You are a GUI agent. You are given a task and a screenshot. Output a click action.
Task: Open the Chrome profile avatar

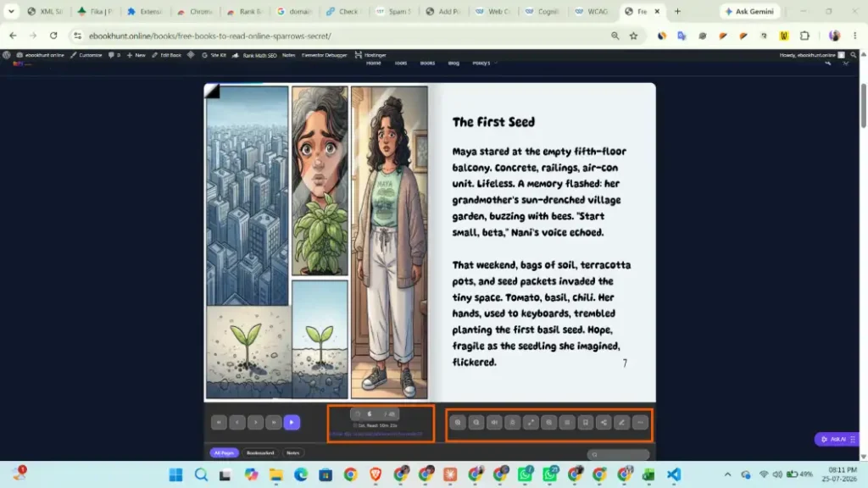click(834, 36)
